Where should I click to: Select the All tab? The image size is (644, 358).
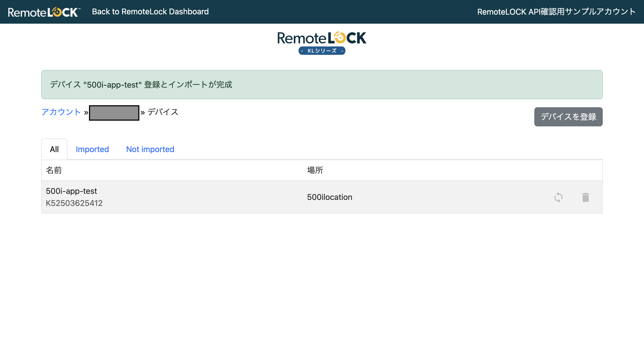(54, 149)
